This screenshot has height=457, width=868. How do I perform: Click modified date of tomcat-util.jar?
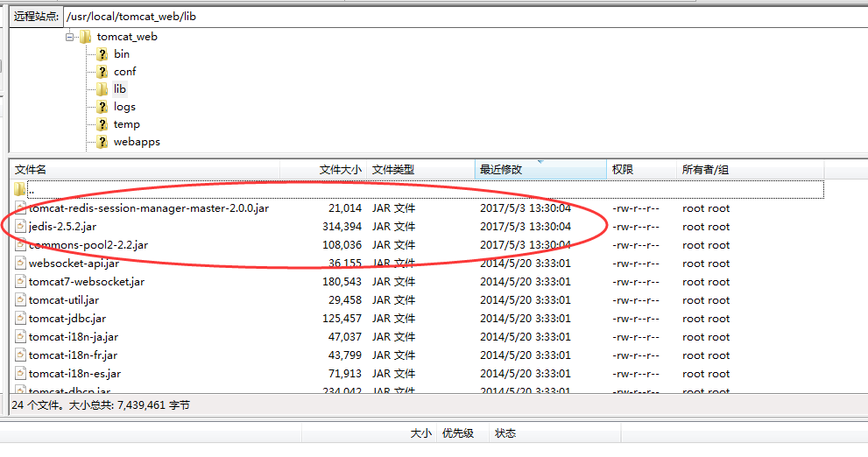[x=526, y=300]
